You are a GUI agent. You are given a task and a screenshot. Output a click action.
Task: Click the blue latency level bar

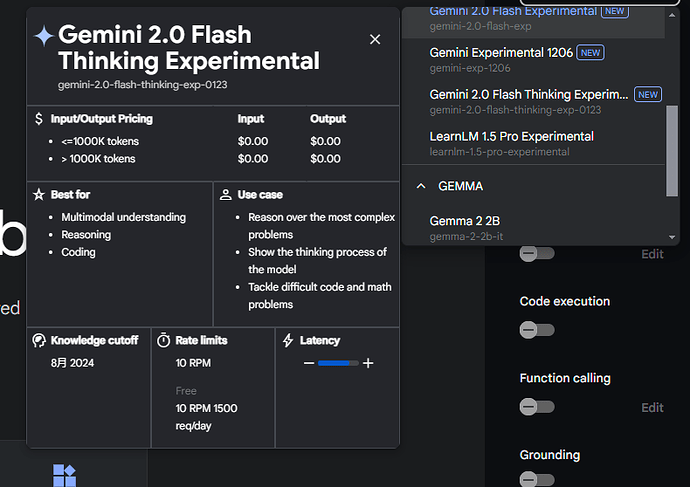coord(338,363)
